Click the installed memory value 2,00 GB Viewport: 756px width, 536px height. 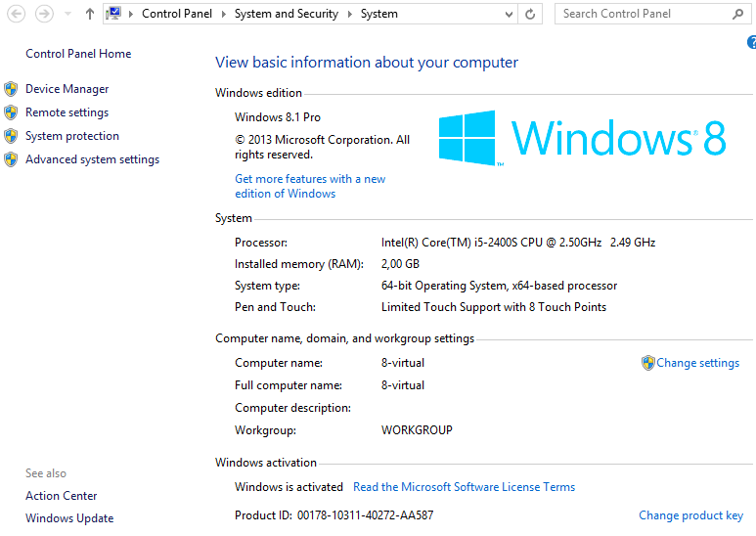click(400, 264)
